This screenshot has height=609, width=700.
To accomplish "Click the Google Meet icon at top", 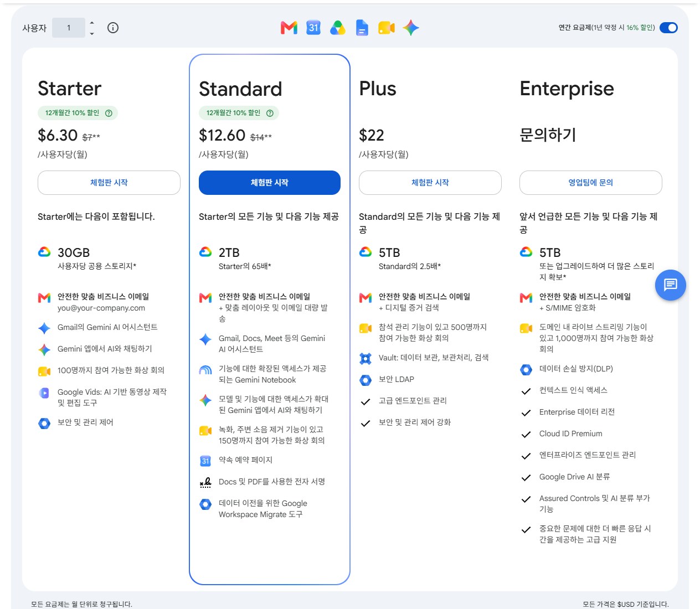I will (x=387, y=28).
